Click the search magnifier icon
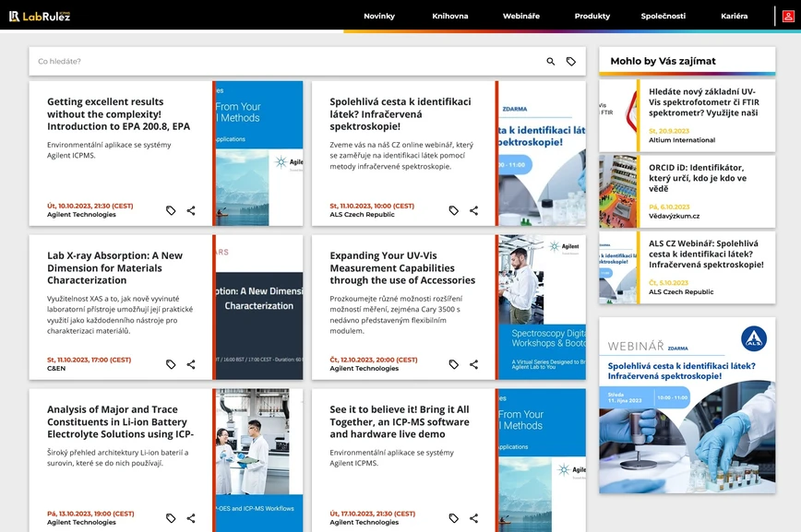The height and width of the screenshot is (532, 801). [551, 61]
